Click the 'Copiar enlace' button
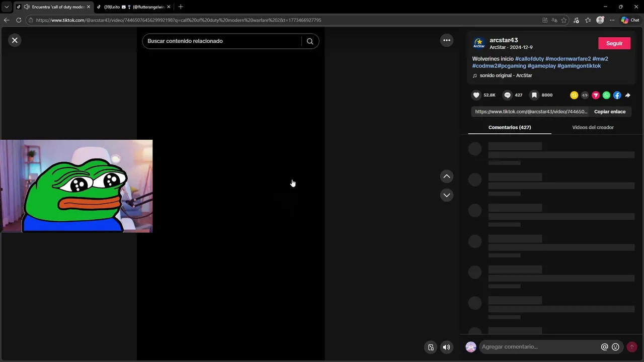This screenshot has width=644, height=362. [x=610, y=112]
